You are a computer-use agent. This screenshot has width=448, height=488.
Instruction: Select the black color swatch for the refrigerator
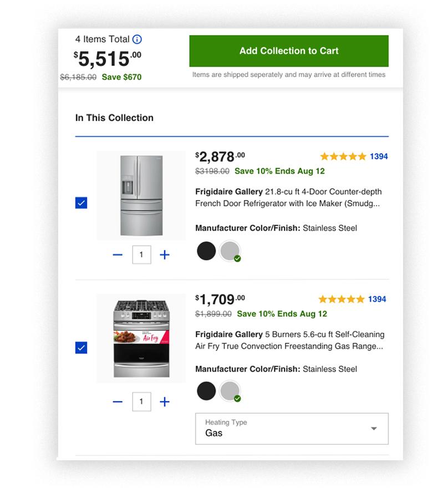click(206, 251)
